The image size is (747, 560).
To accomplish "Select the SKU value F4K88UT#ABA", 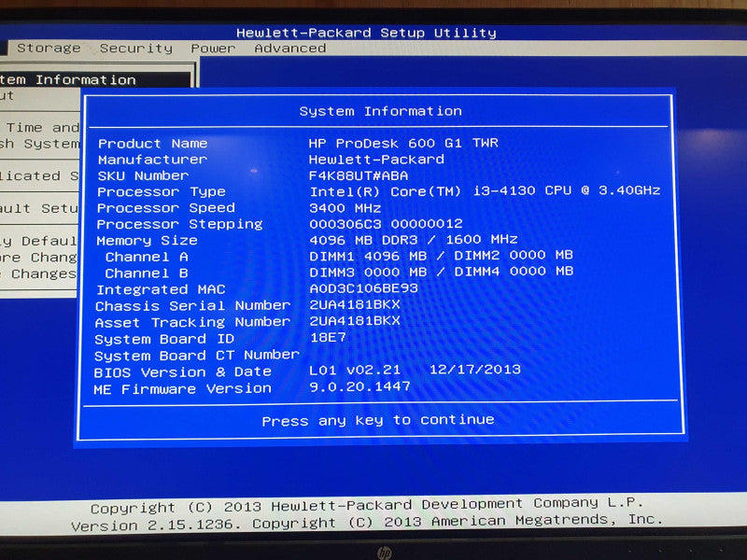I will [359, 175].
